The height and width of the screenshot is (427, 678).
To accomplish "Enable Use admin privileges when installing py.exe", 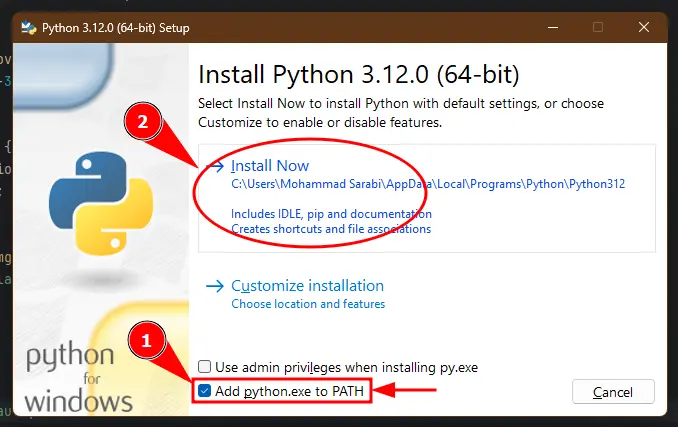I will 205,367.
